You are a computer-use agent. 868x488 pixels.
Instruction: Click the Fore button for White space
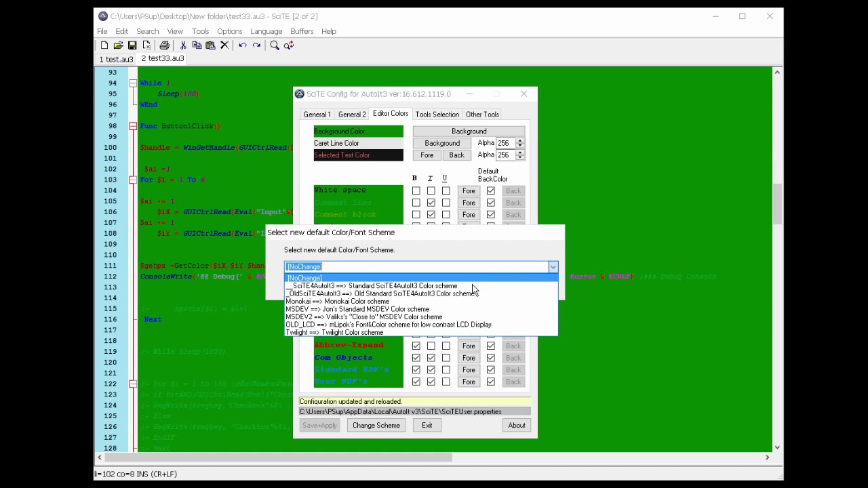[469, 191]
